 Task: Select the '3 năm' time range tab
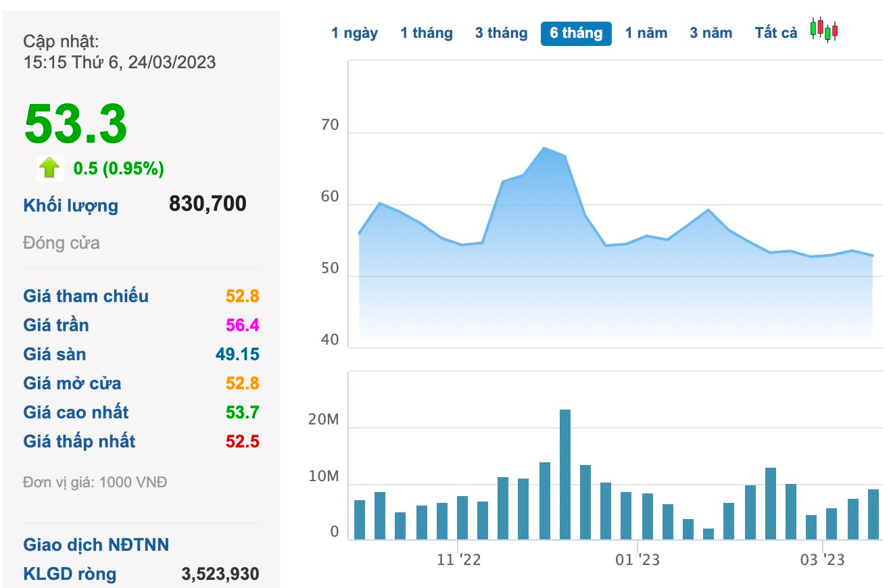coord(711,33)
